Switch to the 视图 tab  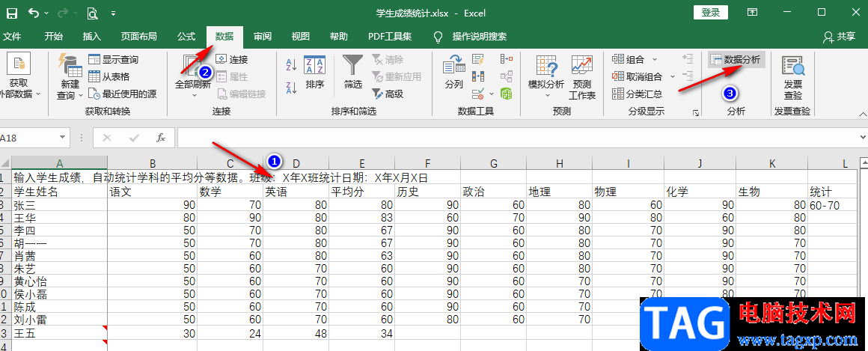tap(301, 37)
